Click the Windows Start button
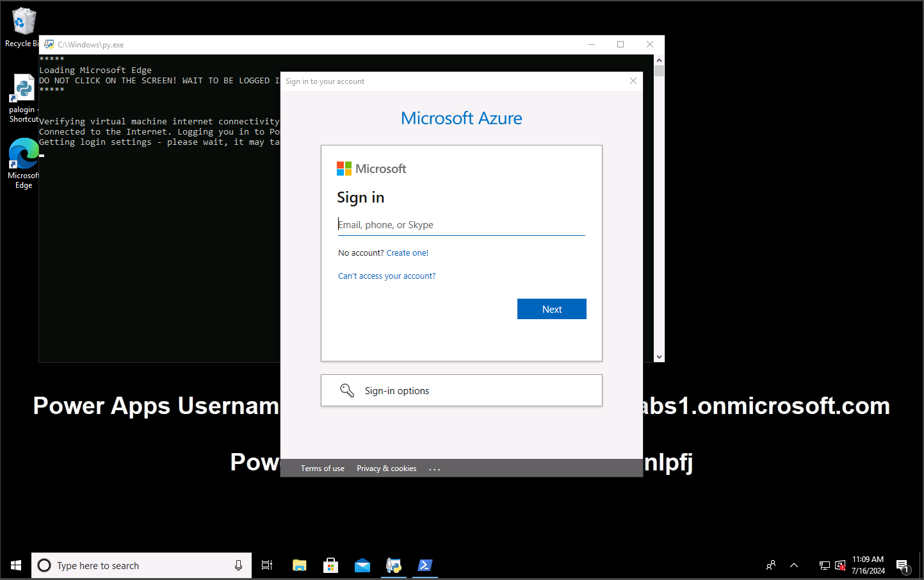This screenshot has width=924, height=580. click(x=16, y=565)
